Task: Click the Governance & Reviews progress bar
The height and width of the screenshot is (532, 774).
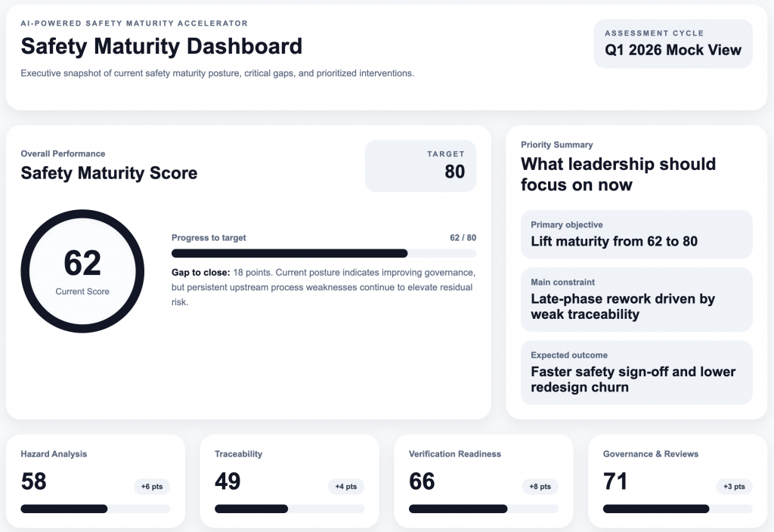Action: point(677,509)
